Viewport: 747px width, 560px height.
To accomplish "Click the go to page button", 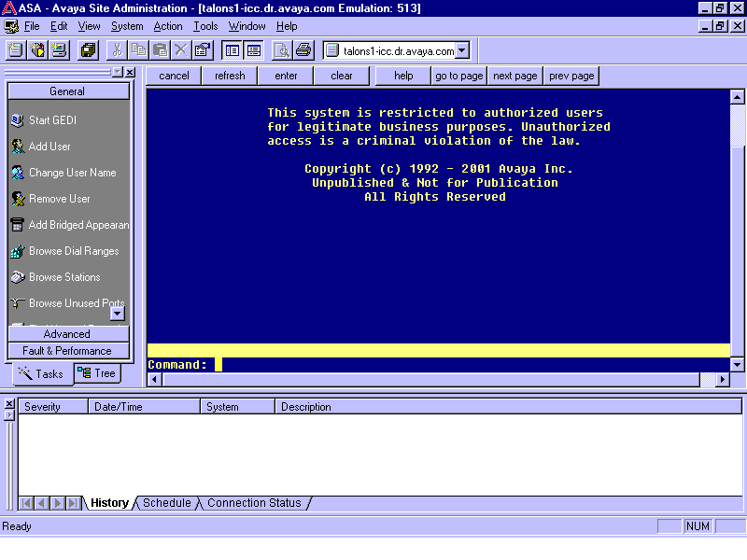I will 459,76.
